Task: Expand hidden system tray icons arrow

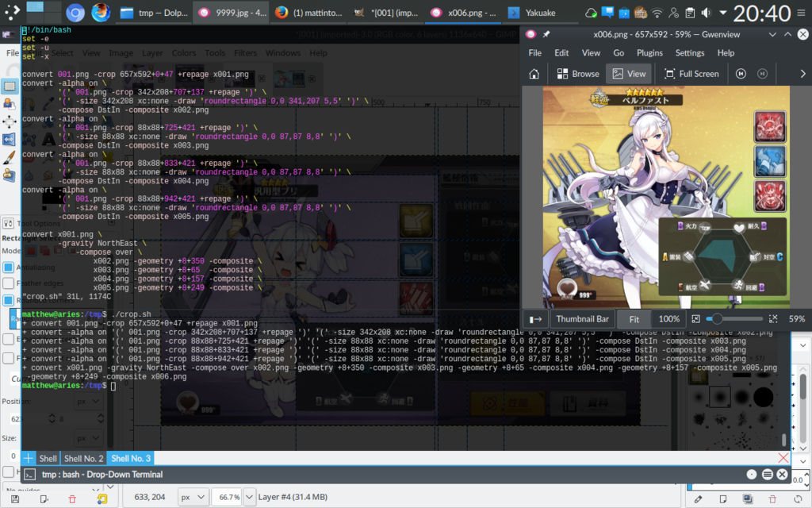Action: pyautogui.click(x=723, y=13)
